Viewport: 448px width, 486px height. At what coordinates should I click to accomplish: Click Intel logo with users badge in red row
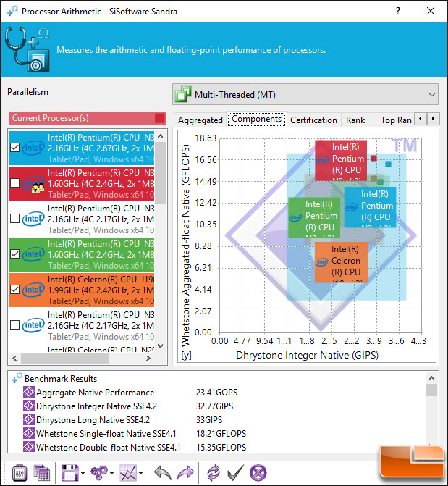click(x=33, y=183)
